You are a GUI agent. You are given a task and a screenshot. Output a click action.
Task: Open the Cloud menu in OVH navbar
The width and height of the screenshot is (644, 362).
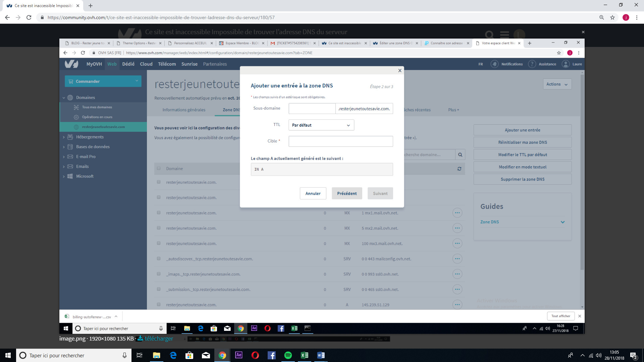pos(146,64)
